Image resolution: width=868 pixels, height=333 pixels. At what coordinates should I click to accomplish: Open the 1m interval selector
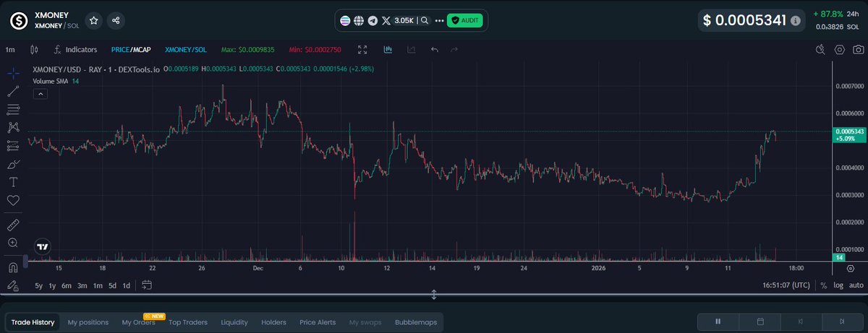point(10,50)
